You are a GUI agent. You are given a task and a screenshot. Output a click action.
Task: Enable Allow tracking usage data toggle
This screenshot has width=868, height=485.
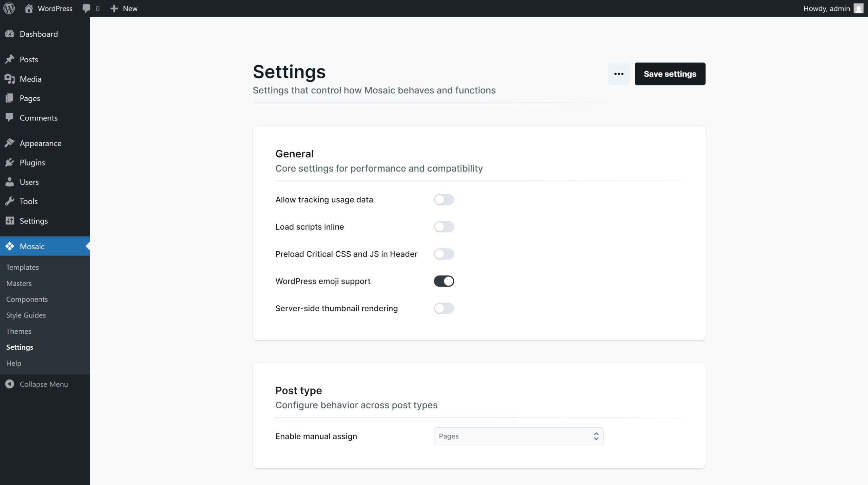coord(444,200)
